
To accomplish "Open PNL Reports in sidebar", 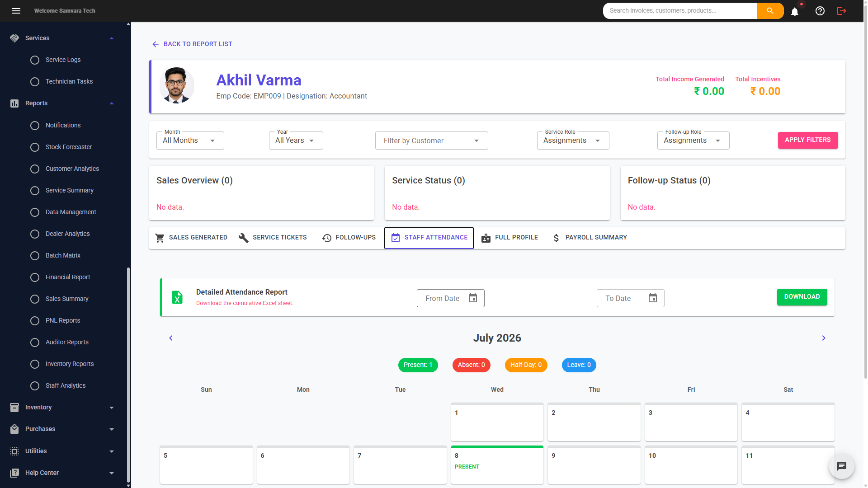I will 63,321.
